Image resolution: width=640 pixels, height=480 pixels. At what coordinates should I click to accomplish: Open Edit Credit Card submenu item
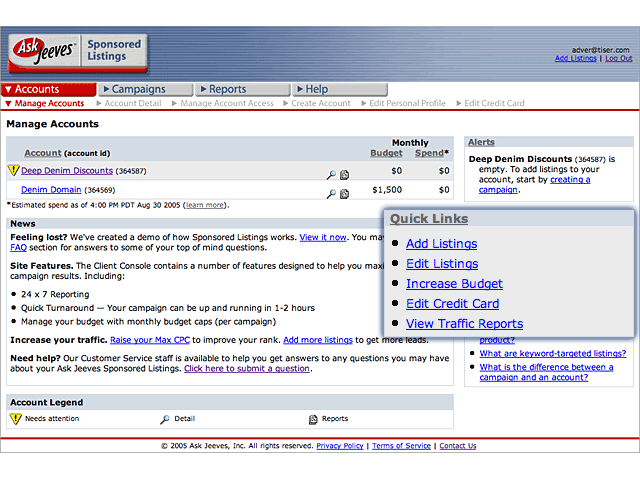click(490, 103)
